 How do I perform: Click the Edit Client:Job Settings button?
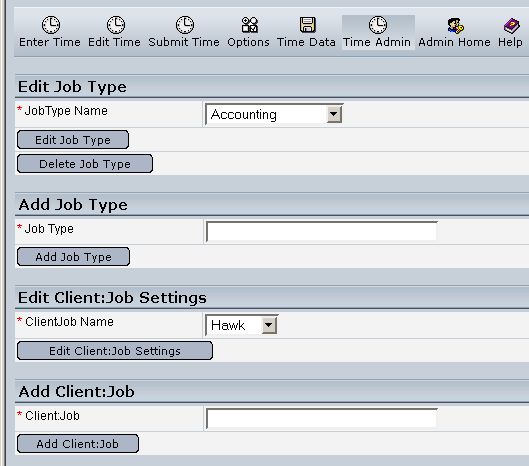click(x=115, y=351)
